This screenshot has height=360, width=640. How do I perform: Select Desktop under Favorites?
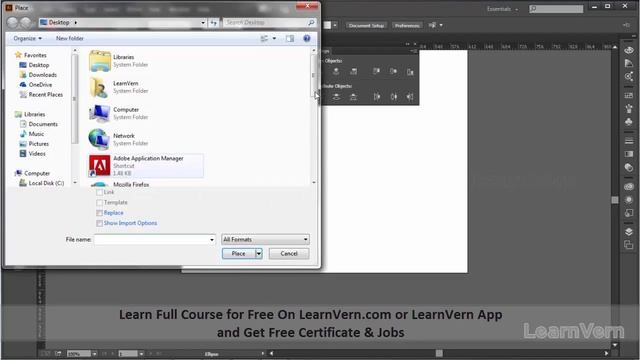tap(34, 65)
